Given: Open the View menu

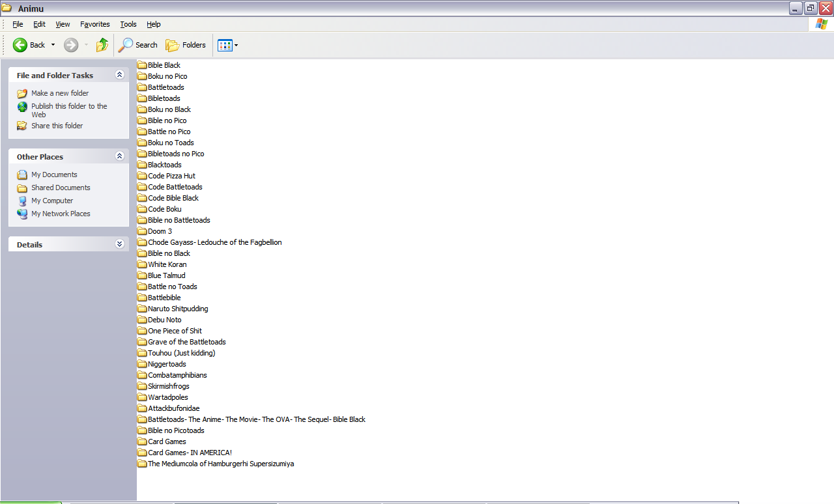Looking at the screenshot, I should click(63, 24).
